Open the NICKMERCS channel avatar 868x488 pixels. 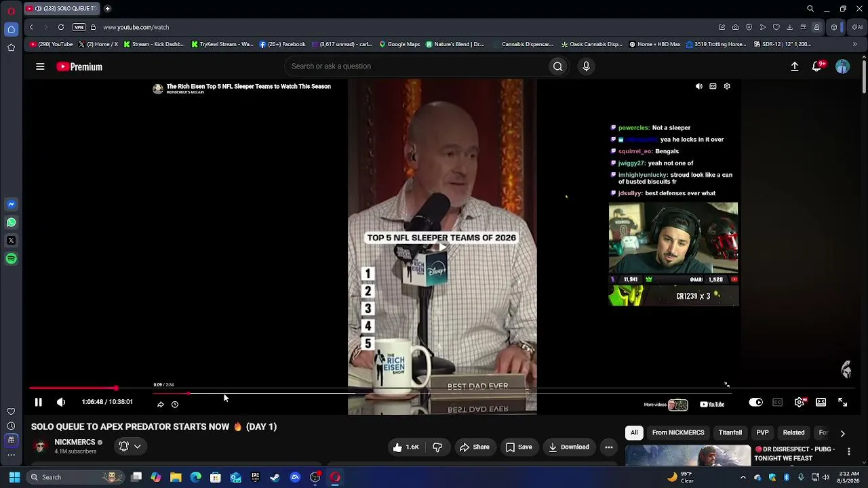(x=40, y=447)
